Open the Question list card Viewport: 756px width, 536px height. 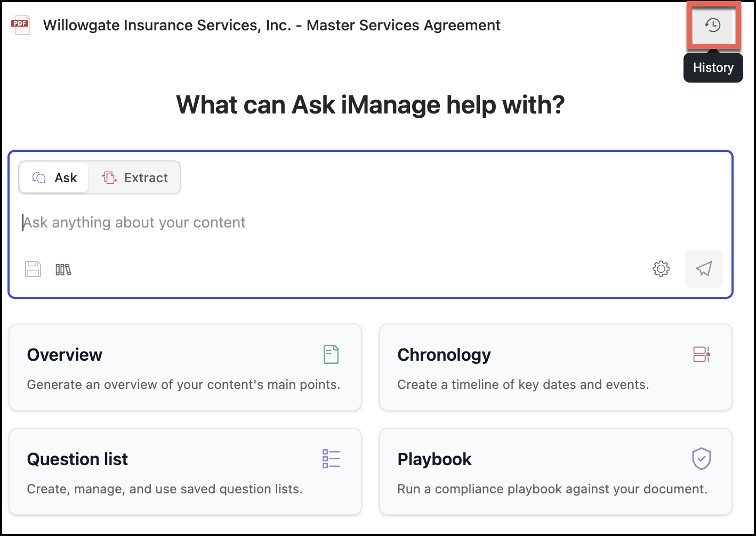[185, 472]
